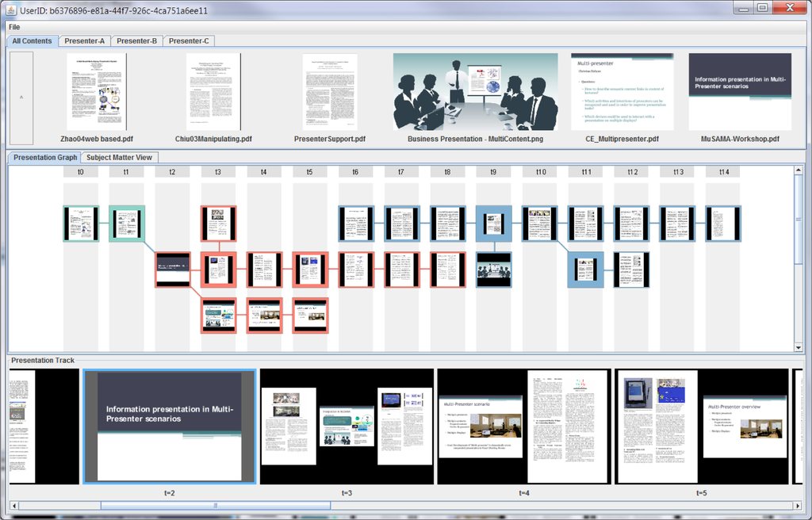Select the dark red node under t2

[173, 270]
